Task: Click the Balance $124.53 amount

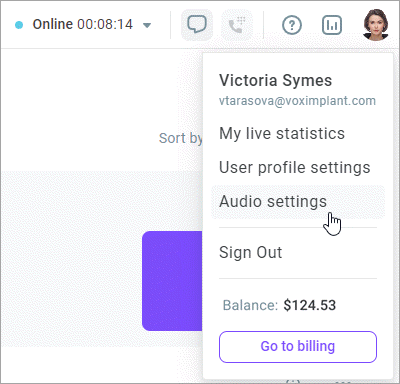Action: tap(310, 305)
